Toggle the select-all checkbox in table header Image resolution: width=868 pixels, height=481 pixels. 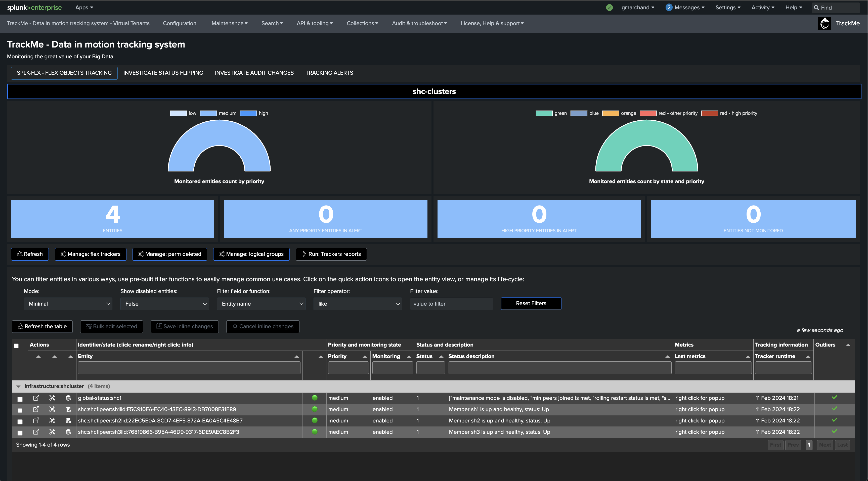tap(16, 346)
